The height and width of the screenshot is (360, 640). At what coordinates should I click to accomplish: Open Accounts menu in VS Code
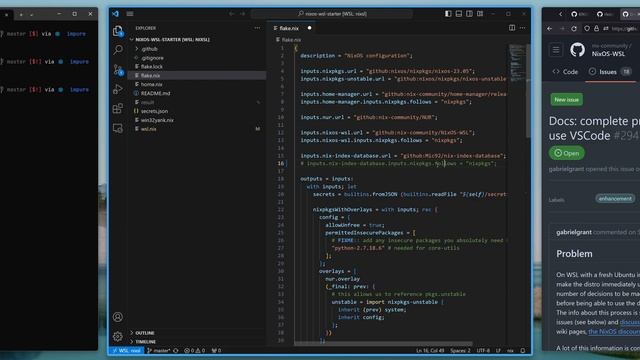point(118,317)
